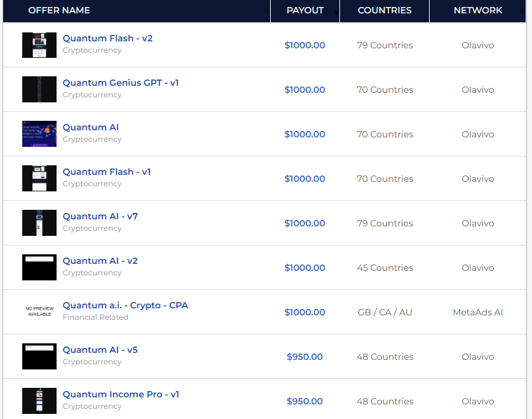Image resolution: width=532 pixels, height=419 pixels.
Task: Click the Quantum AI - v7 preview thumbnail
Action: (39, 223)
